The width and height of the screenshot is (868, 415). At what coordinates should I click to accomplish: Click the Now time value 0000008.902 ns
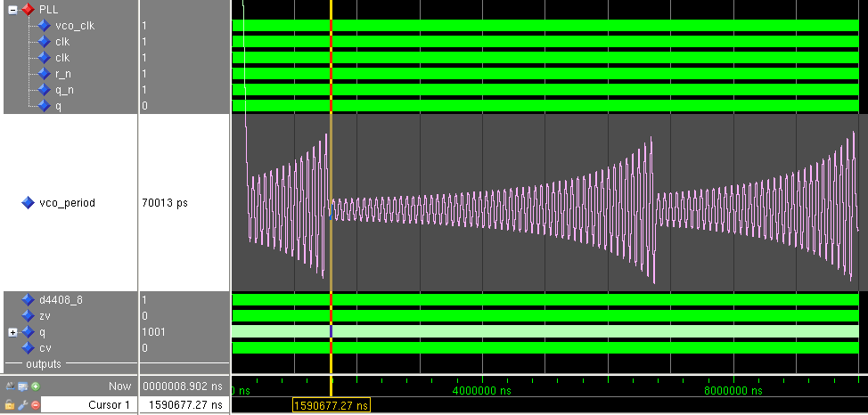pyautogui.click(x=184, y=387)
